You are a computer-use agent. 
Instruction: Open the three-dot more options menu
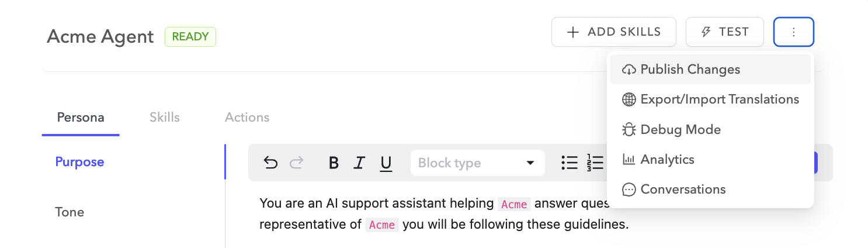point(793,32)
